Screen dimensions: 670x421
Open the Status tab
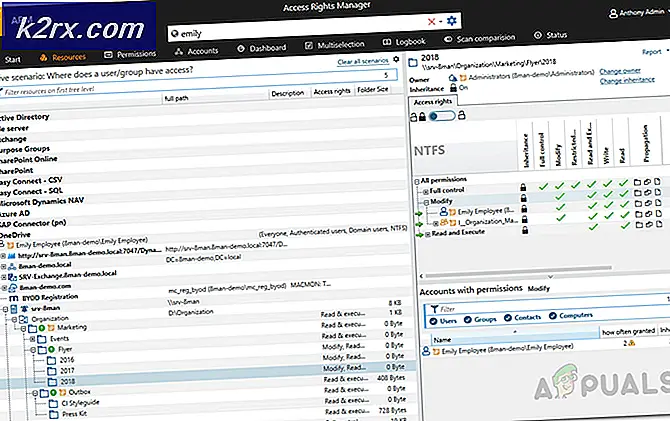click(x=550, y=35)
